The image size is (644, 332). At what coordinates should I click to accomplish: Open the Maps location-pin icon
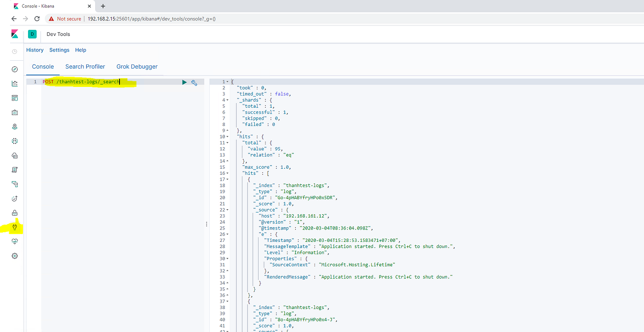(x=14, y=126)
